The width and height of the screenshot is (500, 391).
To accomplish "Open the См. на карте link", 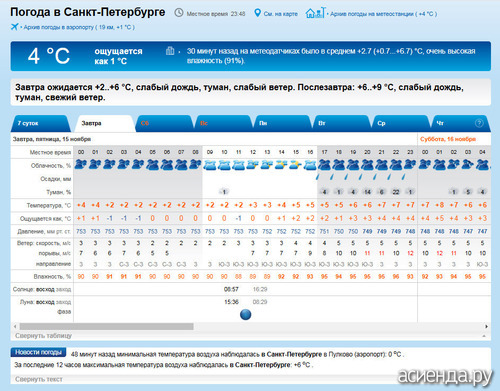I will (280, 14).
